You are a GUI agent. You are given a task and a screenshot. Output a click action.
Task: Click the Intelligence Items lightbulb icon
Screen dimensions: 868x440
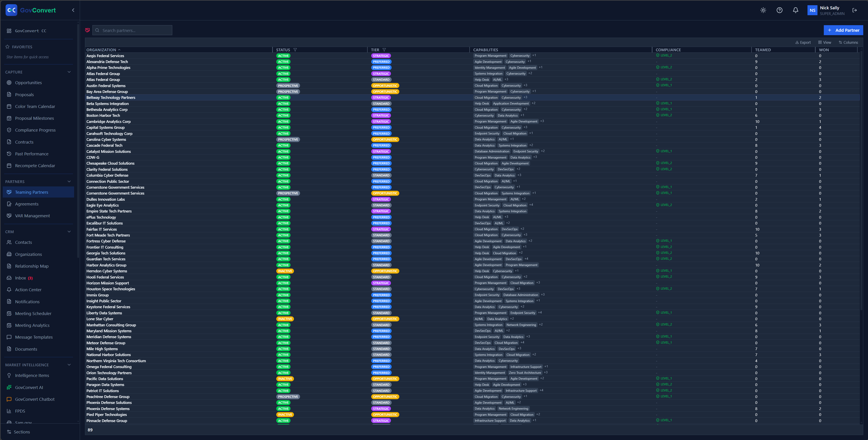tap(9, 376)
